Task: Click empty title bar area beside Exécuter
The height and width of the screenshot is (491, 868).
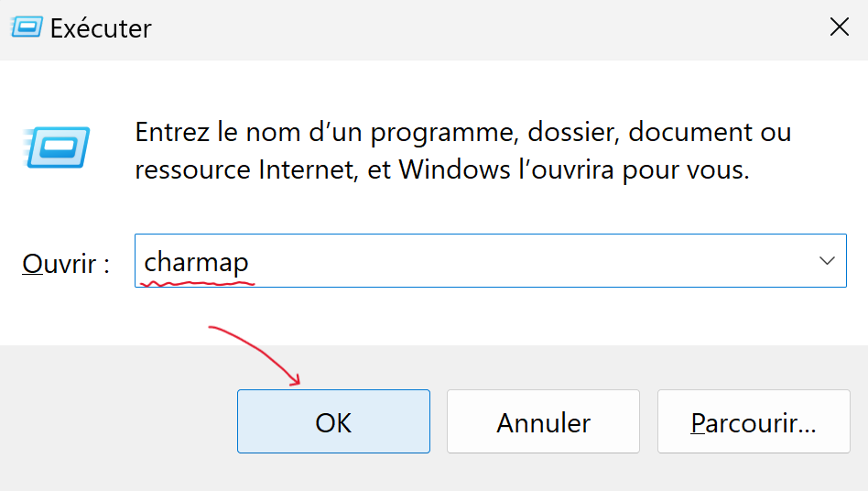Action: (458, 28)
